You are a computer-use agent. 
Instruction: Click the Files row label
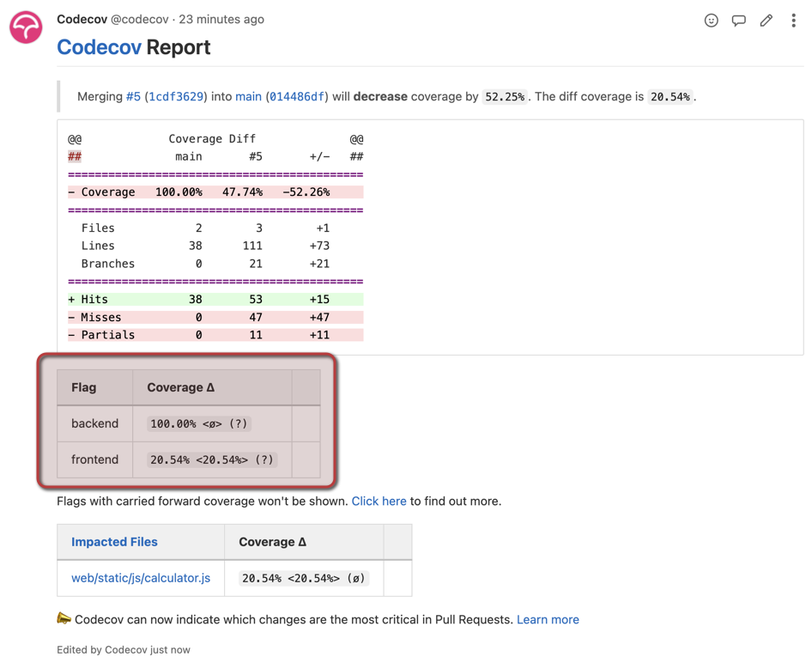(x=98, y=228)
